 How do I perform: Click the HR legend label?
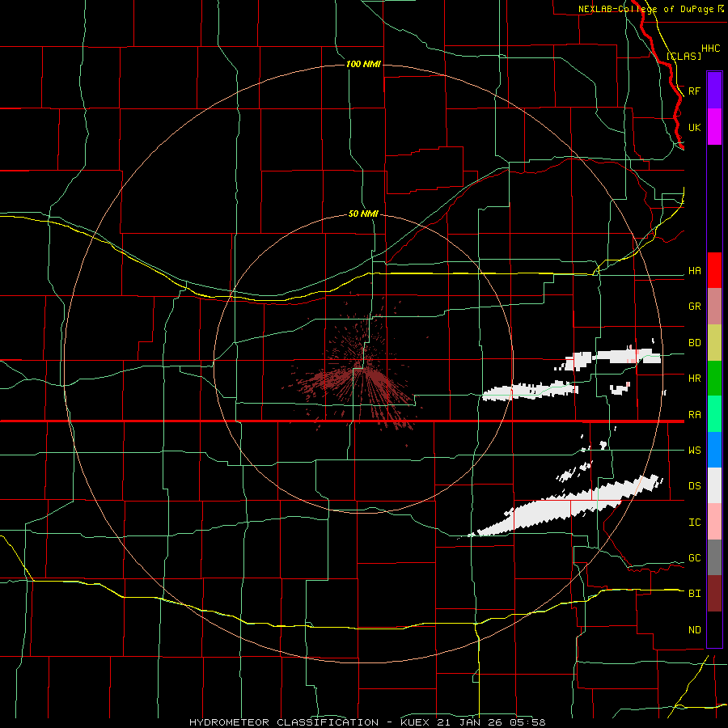(x=695, y=379)
